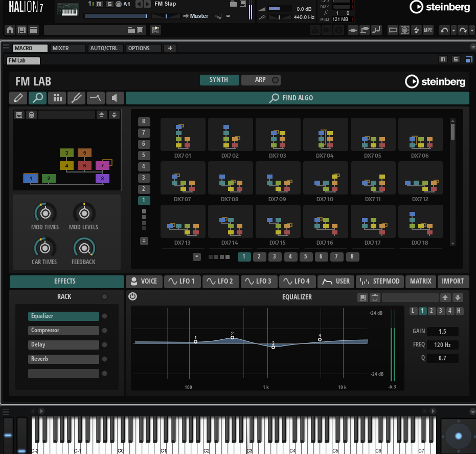Toggle the Equalizer power button

[x=132, y=296]
